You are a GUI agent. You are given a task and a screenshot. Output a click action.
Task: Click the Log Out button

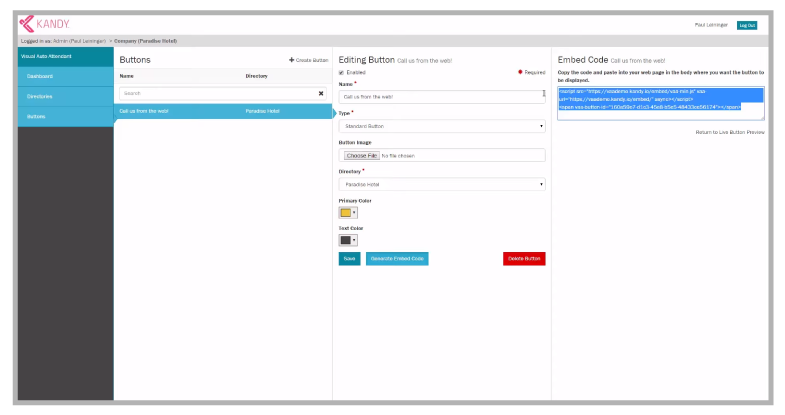pos(746,25)
